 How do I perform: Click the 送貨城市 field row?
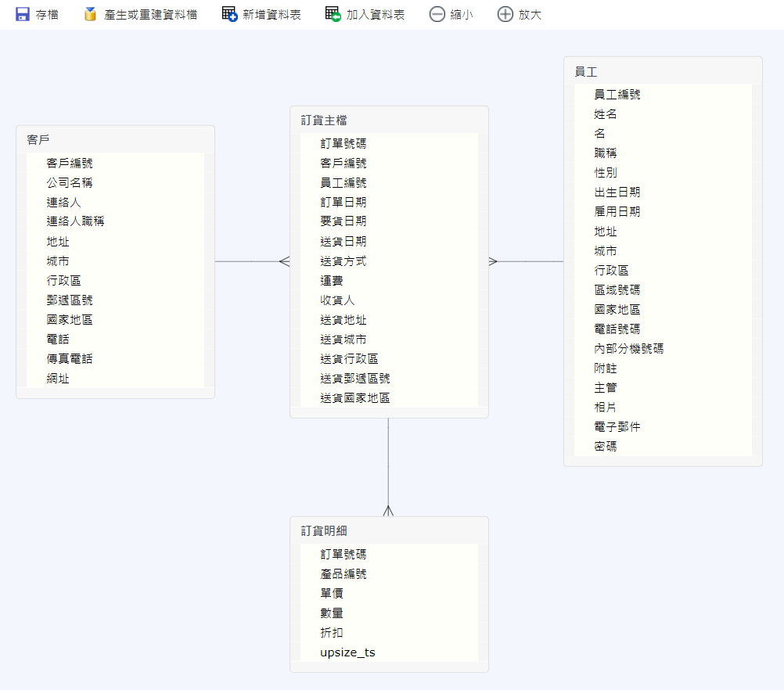point(389,339)
